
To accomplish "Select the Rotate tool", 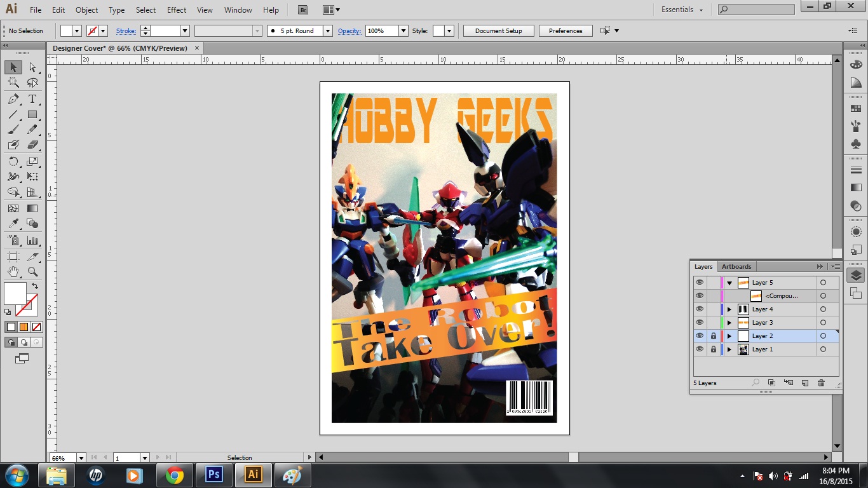I will (x=13, y=161).
